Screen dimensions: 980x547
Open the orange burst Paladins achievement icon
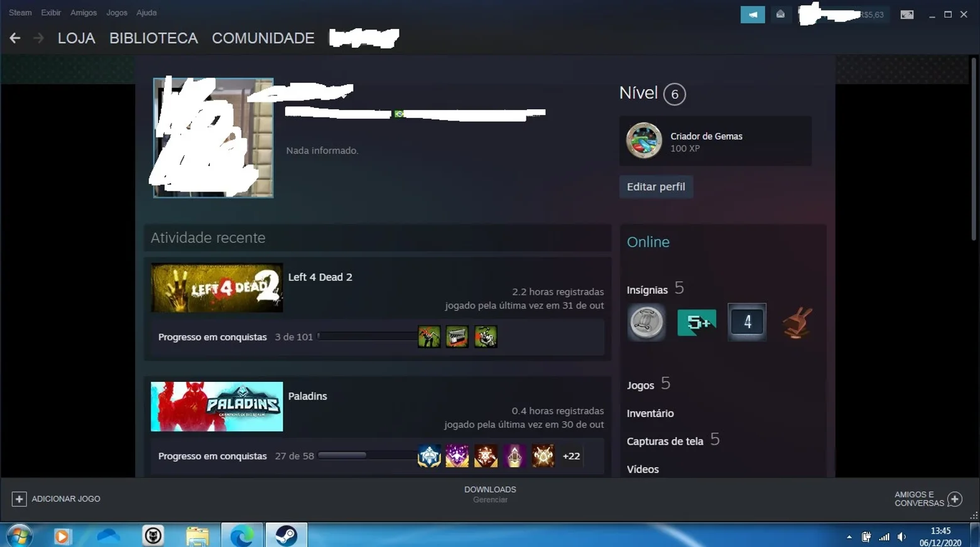click(486, 456)
